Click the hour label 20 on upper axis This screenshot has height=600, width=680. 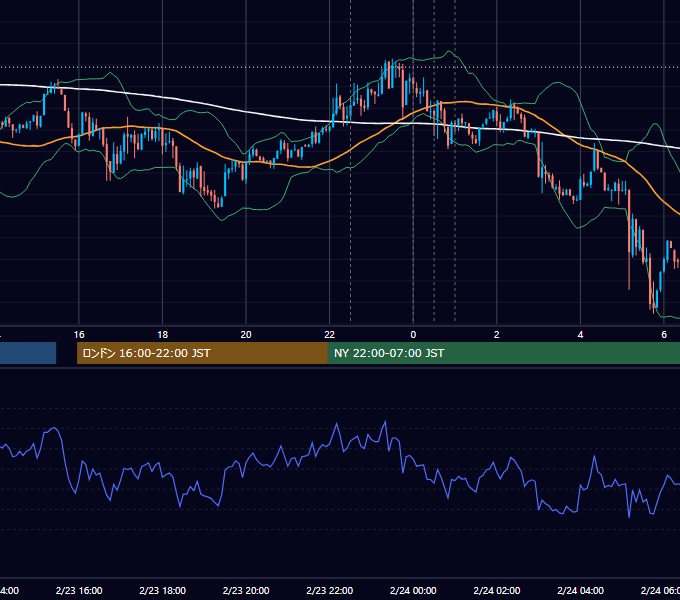(246, 335)
